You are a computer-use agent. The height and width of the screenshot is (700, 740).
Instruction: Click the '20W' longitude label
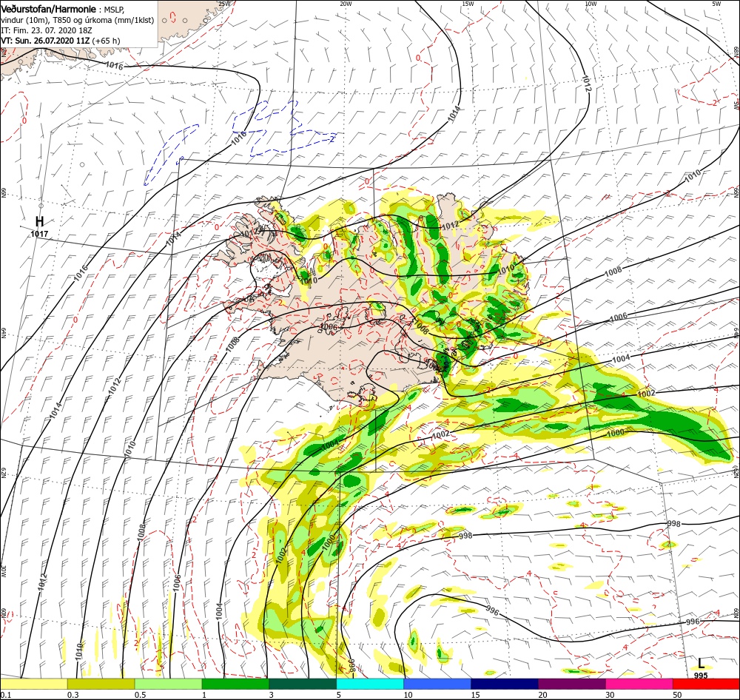[346, 4]
